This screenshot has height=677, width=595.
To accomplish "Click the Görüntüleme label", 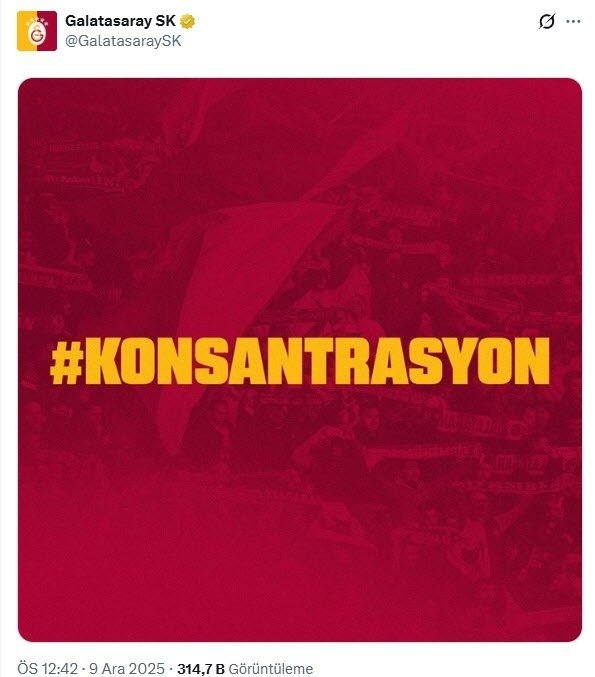I will pos(270,669).
